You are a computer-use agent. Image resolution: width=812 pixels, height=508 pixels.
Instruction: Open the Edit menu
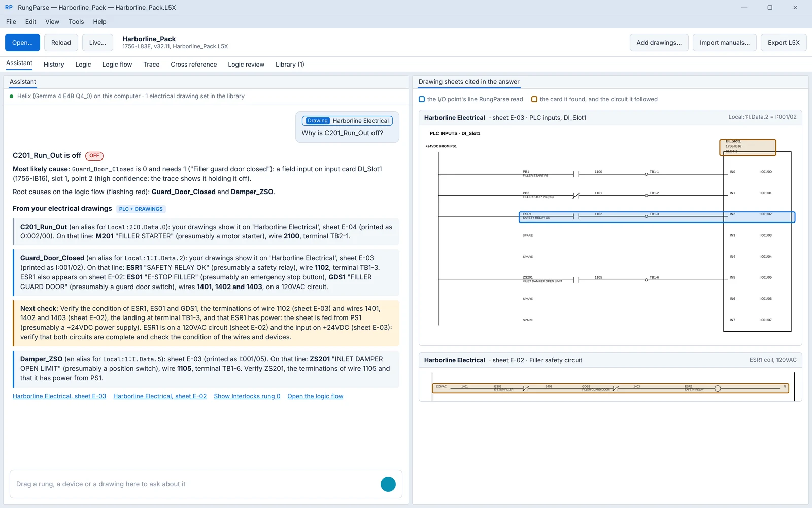pyautogui.click(x=31, y=22)
